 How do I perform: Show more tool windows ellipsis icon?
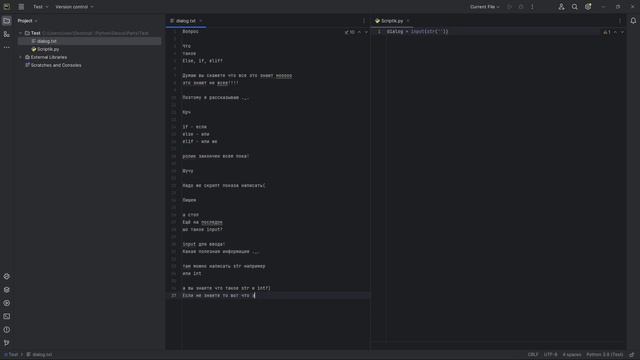point(7,47)
